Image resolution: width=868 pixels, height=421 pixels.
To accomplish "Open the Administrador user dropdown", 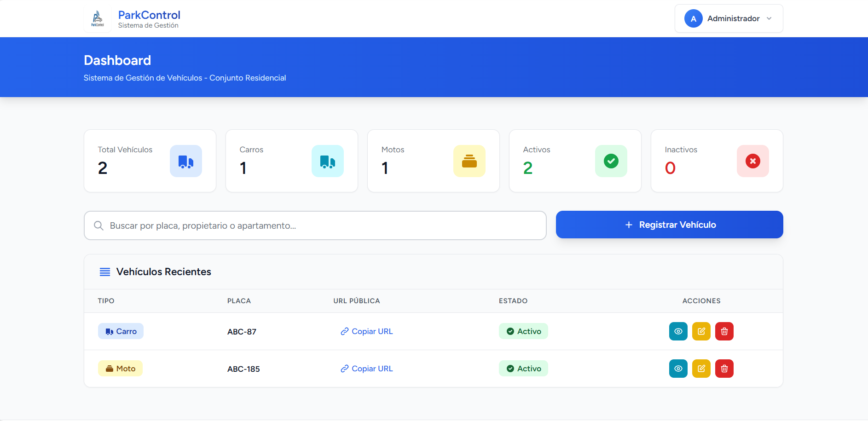I will [729, 19].
